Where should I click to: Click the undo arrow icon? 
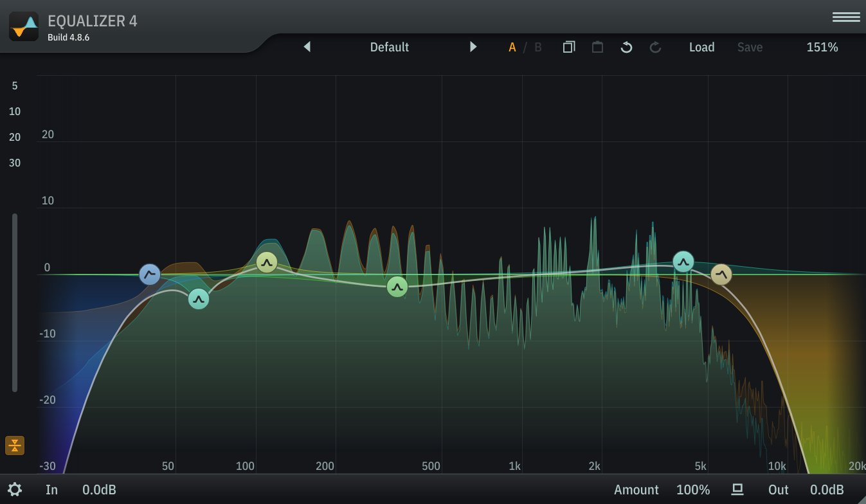[x=626, y=47]
